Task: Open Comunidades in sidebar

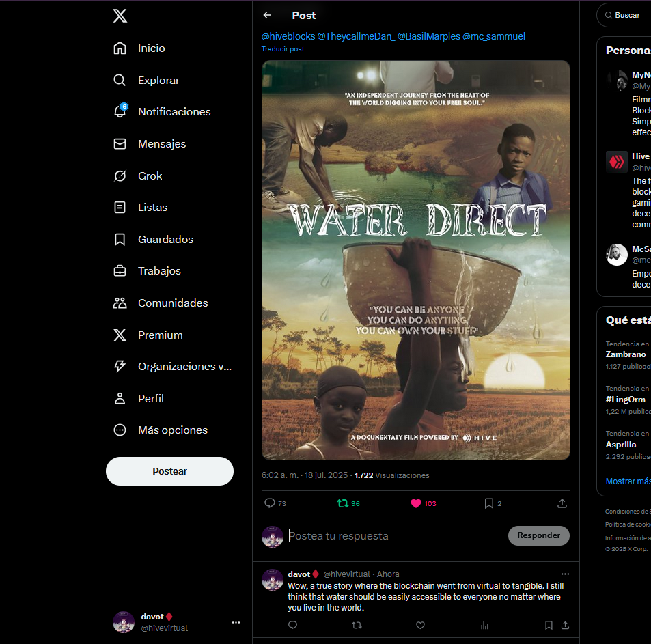Action: [x=161, y=303]
